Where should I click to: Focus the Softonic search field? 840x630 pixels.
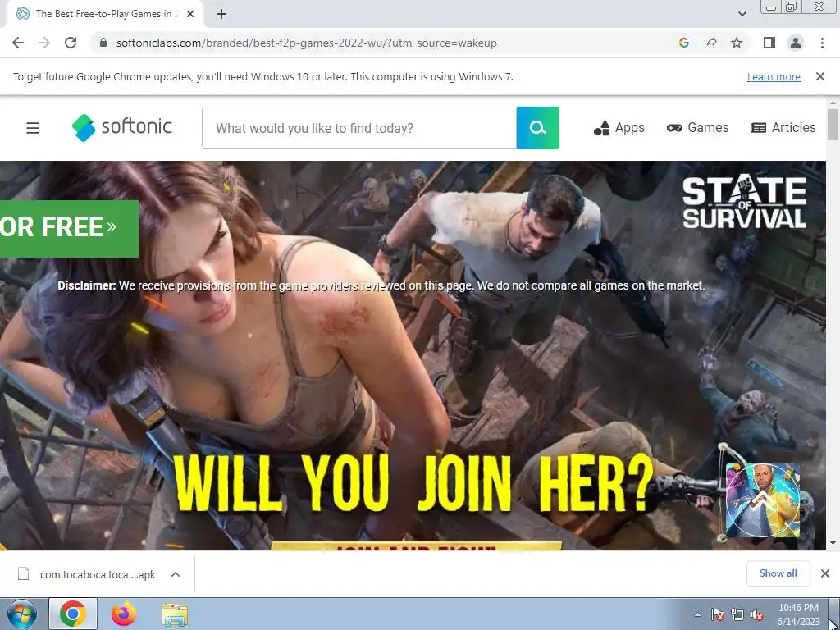point(359,128)
